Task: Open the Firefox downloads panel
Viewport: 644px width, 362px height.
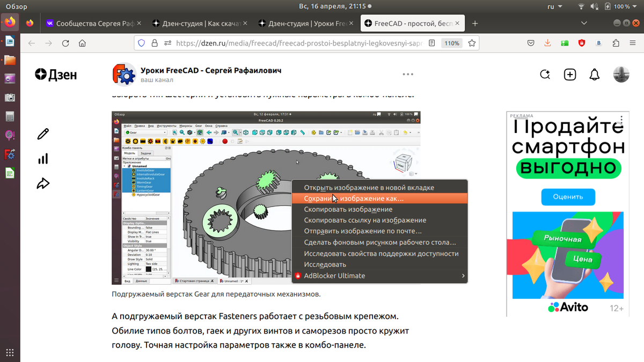Action: click(x=547, y=43)
